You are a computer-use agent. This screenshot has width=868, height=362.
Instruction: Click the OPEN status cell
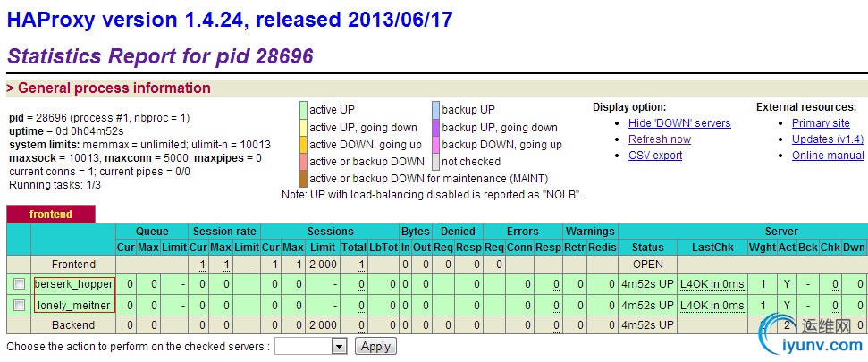pyautogui.click(x=648, y=264)
